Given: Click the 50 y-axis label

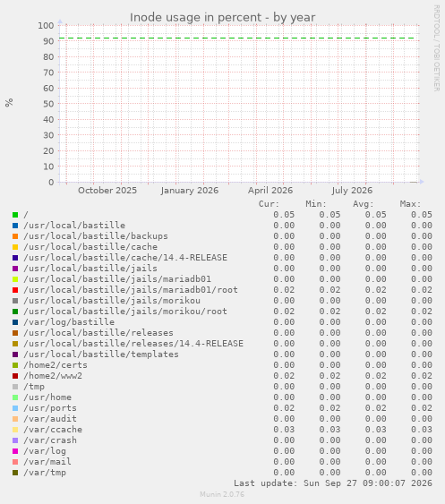Looking at the screenshot, I should pos(48,104).
